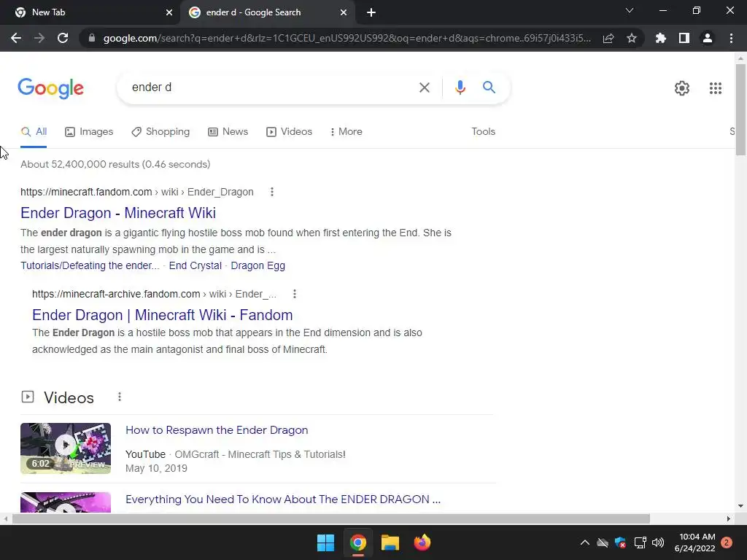Click the horizontal scrollbar thumb
Viewport: 747px width, 560px height.
[x=331, y=518]
